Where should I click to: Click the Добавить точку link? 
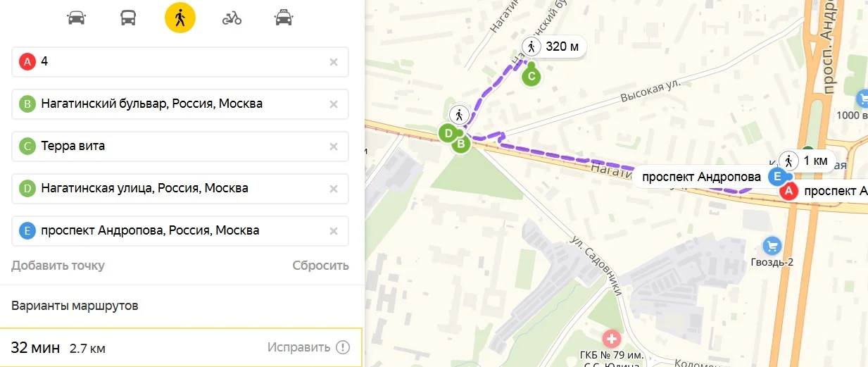click(x=58, y=266)
